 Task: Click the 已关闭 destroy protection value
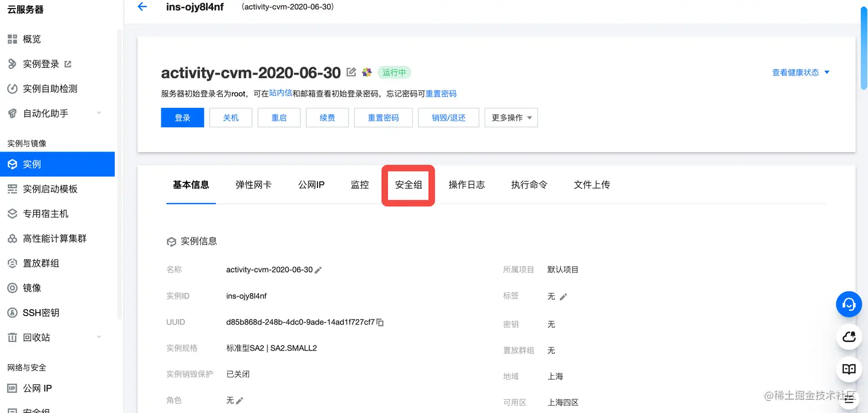pos(238,374)
